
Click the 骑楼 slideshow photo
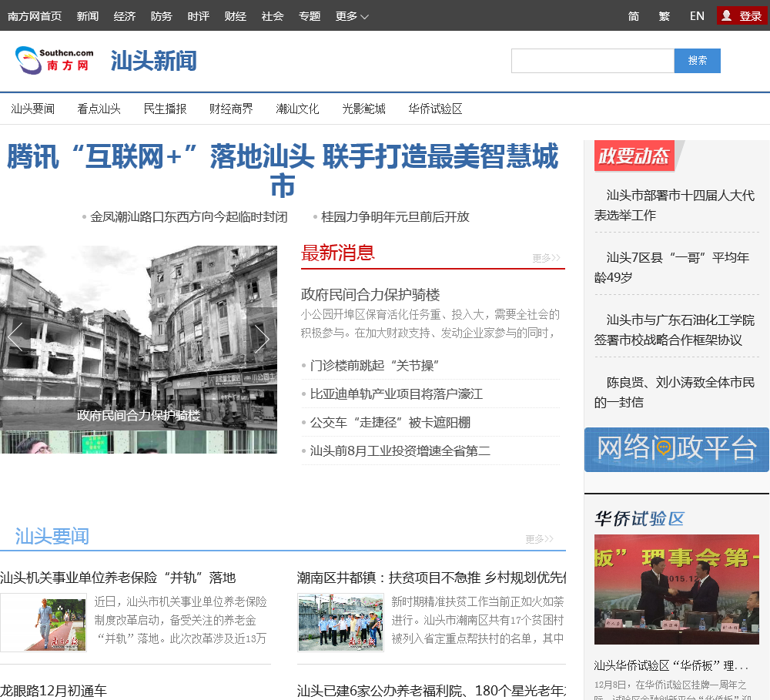click(139, 337)
